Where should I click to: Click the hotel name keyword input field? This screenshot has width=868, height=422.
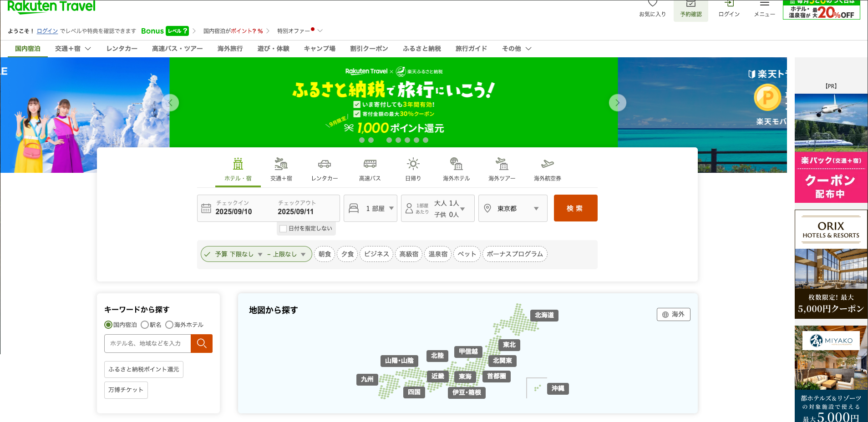pyautogui.click(x=147, y=343)
